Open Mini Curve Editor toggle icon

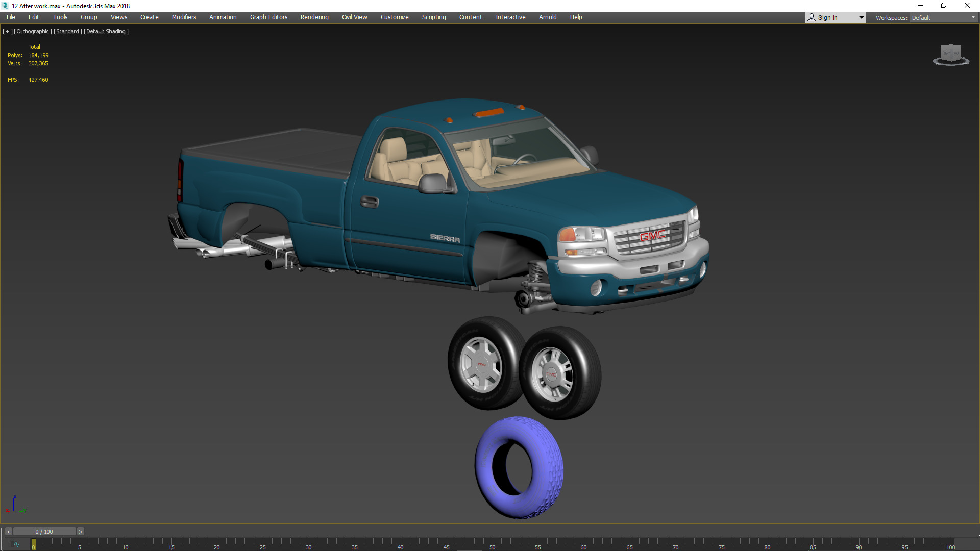click(15, 544)
